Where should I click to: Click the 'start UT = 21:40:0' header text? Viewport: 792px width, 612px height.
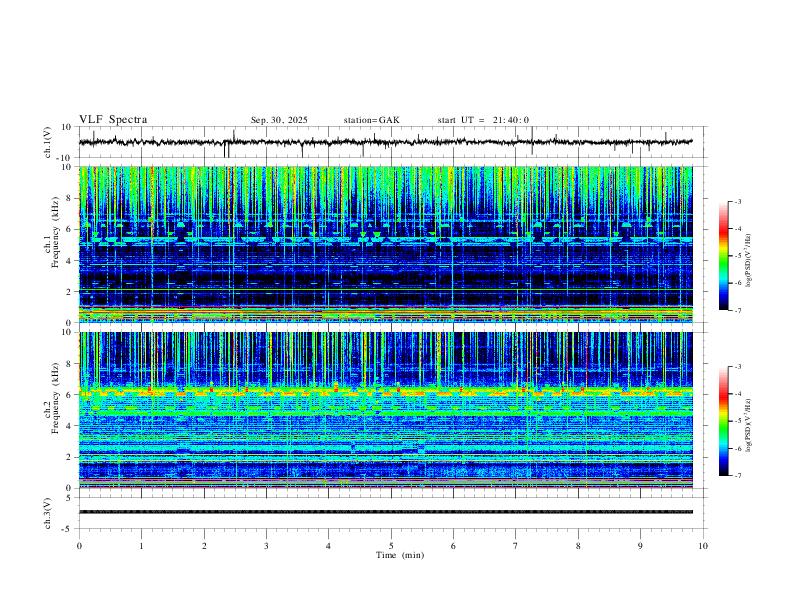coord(483,120)
